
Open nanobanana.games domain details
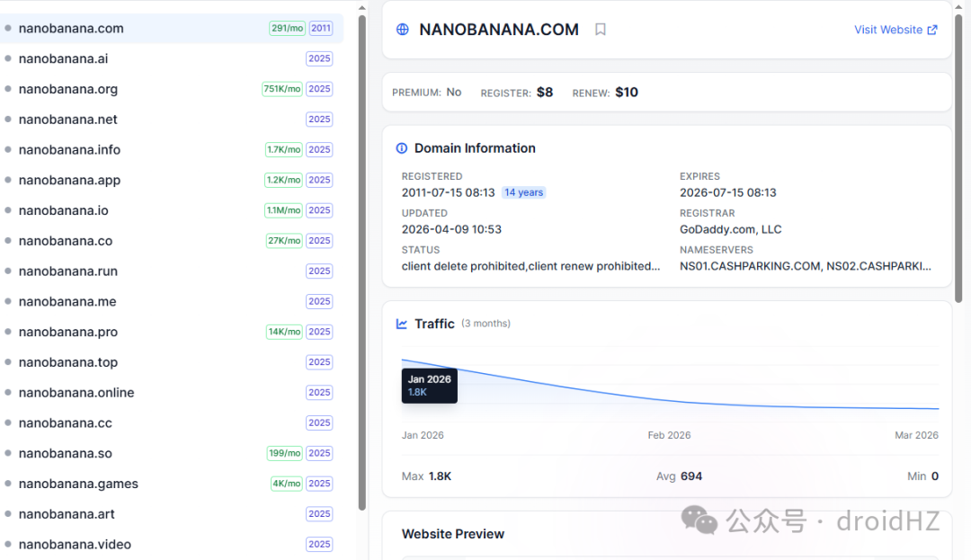coord(172,484)
